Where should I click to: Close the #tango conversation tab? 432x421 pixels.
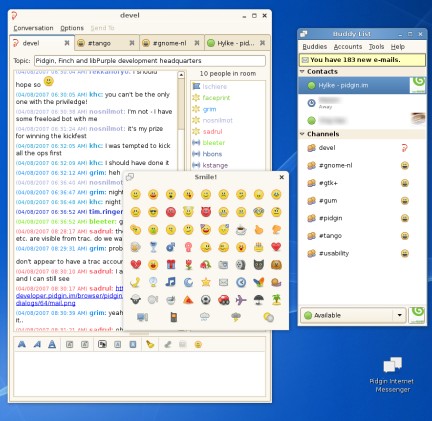(132, 43)
